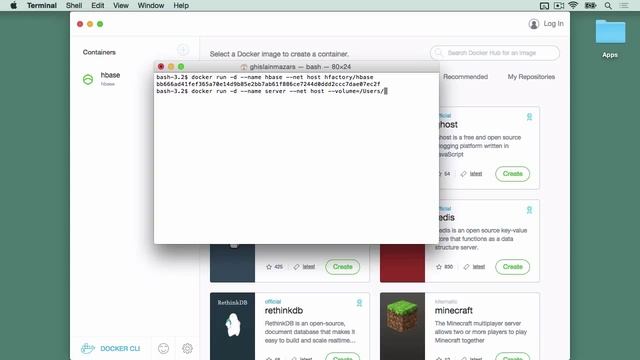Create the redis container
This screenshot has width=640, height=360.
[512, 267]
